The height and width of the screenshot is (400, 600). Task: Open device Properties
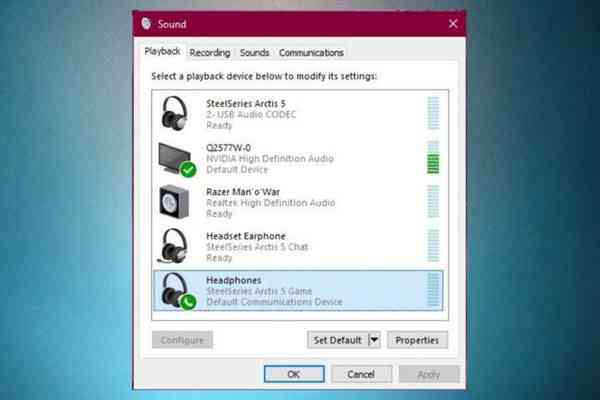417,340
